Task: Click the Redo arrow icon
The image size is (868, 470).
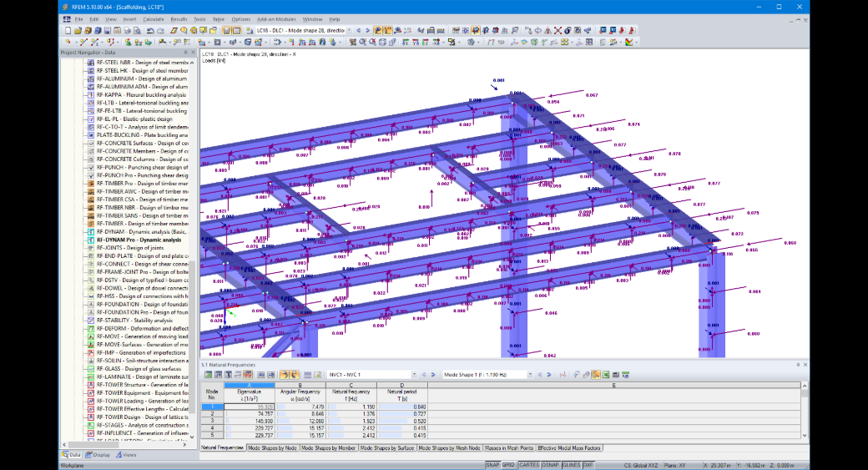Action: click(160, 30)
